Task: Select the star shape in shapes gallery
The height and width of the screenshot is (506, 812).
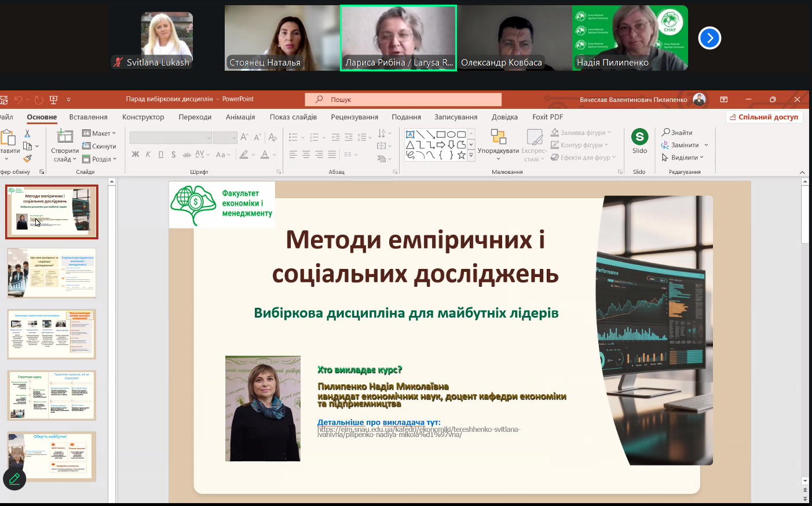Action: click(x=461, y=155)
